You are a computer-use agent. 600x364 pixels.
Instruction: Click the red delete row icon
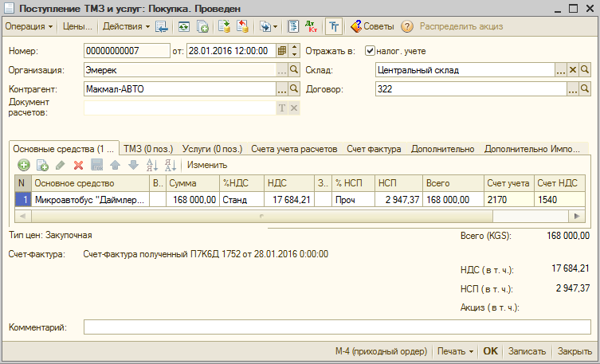pos(78,165)
